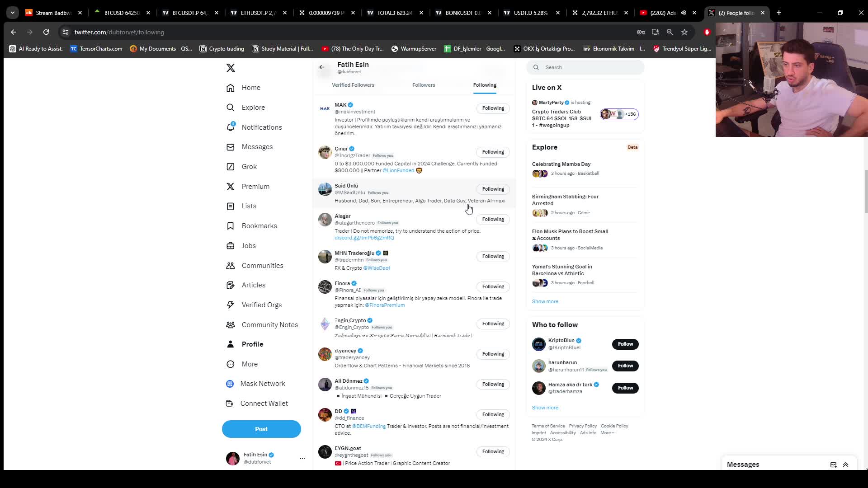
Task: Switch to TOTAL3 browser tab
Action: point(395,13)
